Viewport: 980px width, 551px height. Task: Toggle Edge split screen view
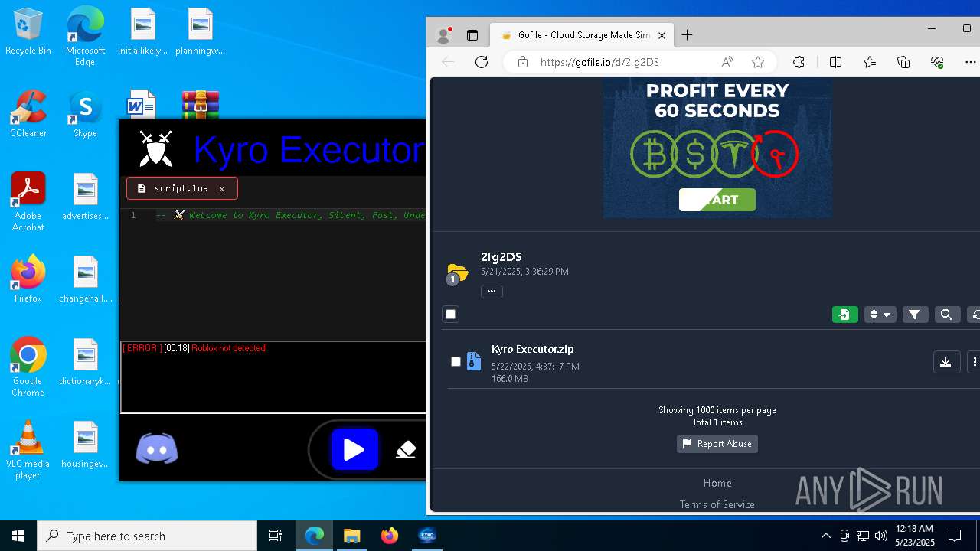pyautogui.click(x=835, y=62)
